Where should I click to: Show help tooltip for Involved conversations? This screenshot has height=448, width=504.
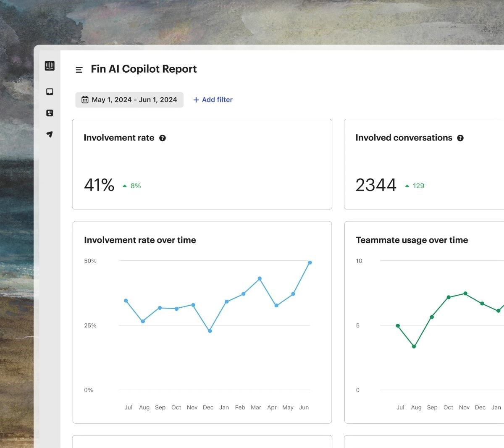tap(460, 138)
